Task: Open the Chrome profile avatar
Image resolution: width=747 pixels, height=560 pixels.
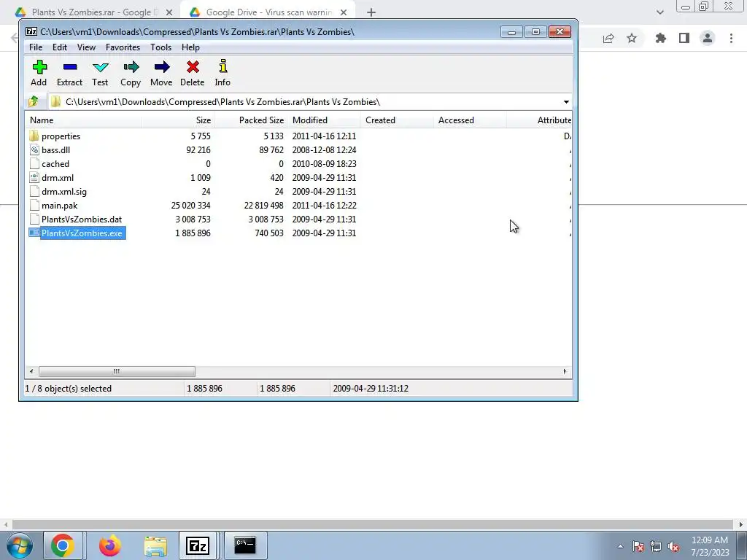Action: [x=708, y=38]
